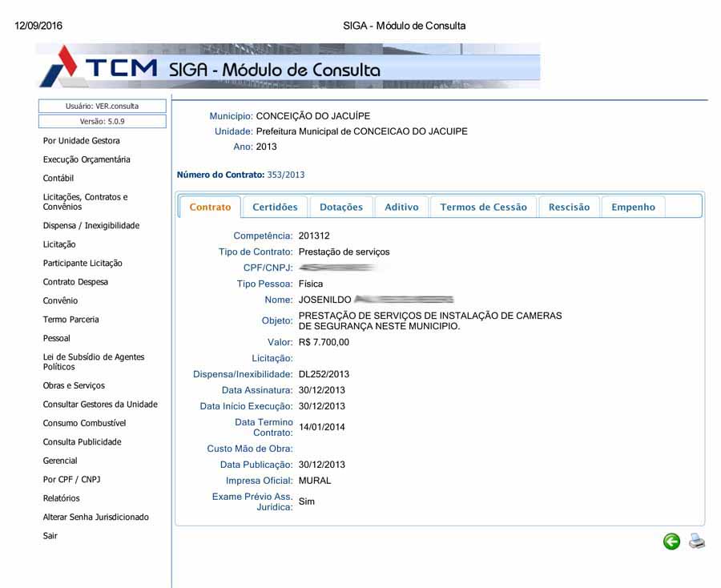
Task: Click Sair to log out
Action: tap(50, 536)
